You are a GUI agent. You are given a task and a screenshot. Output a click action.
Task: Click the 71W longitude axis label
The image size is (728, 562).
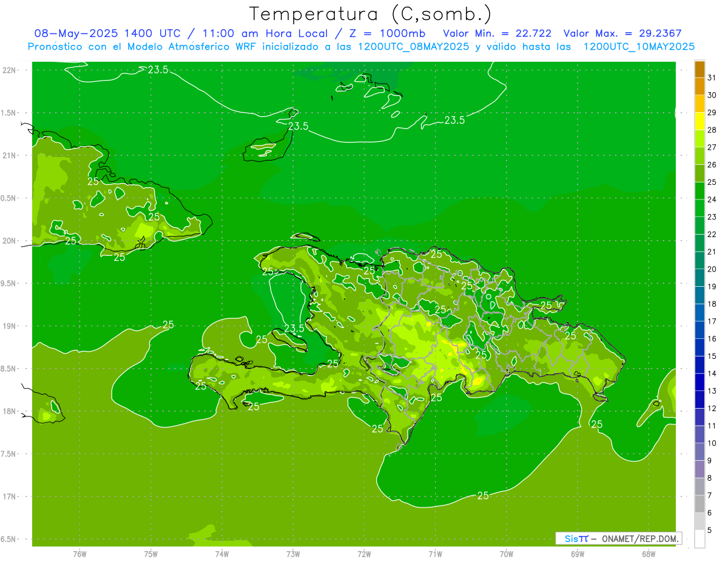[x=435, y=554]
